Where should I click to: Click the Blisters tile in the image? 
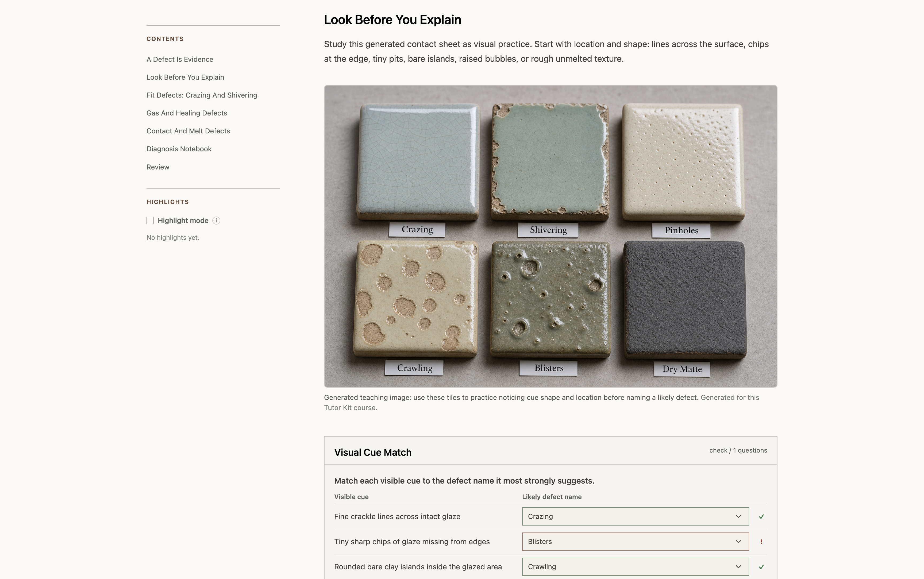click(x=550, y=299)
